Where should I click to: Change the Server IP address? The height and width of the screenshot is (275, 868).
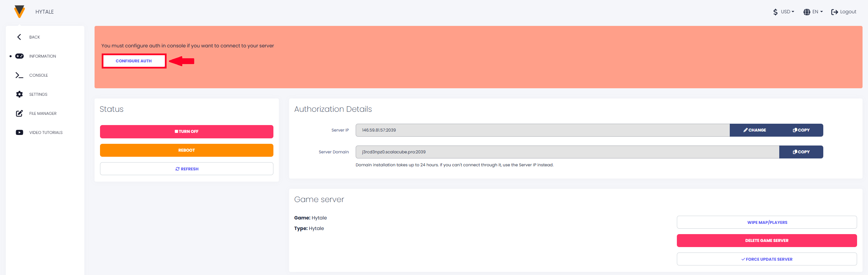755,130
